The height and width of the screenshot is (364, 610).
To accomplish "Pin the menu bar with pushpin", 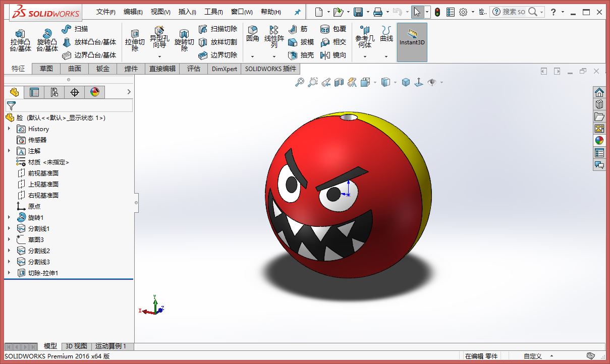I will tap(298, 12).
